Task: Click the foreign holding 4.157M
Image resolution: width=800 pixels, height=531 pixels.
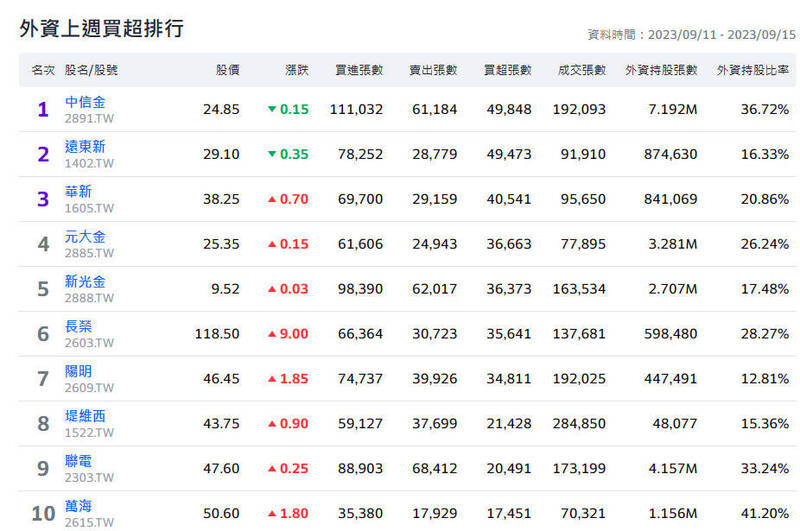Action: pos(672,468)
